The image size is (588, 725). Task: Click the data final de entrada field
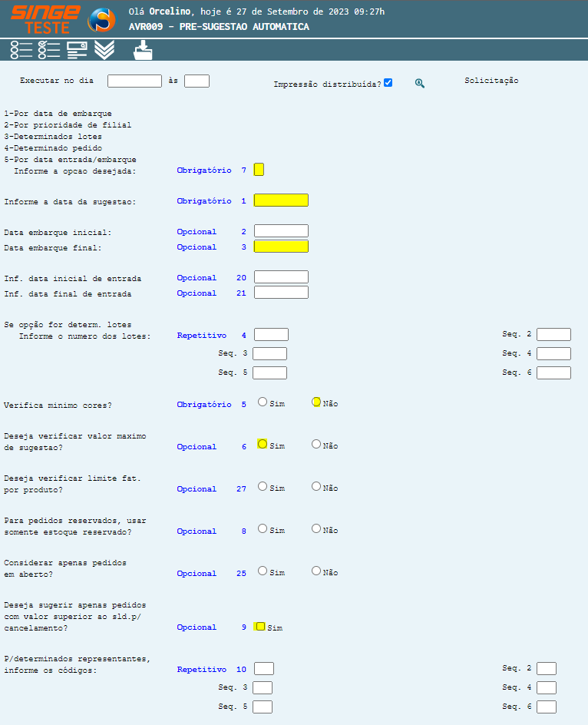[281, 292]
